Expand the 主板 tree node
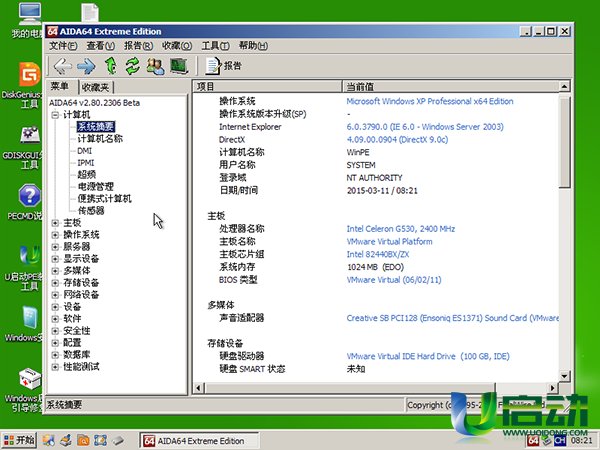600x450 pixels. 55,223
